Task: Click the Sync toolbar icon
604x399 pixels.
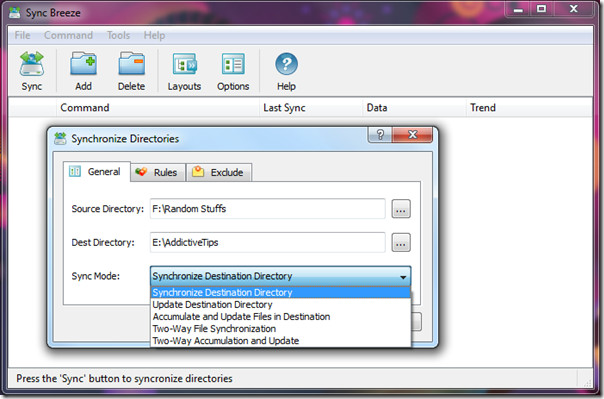Action: click(32, 64)
